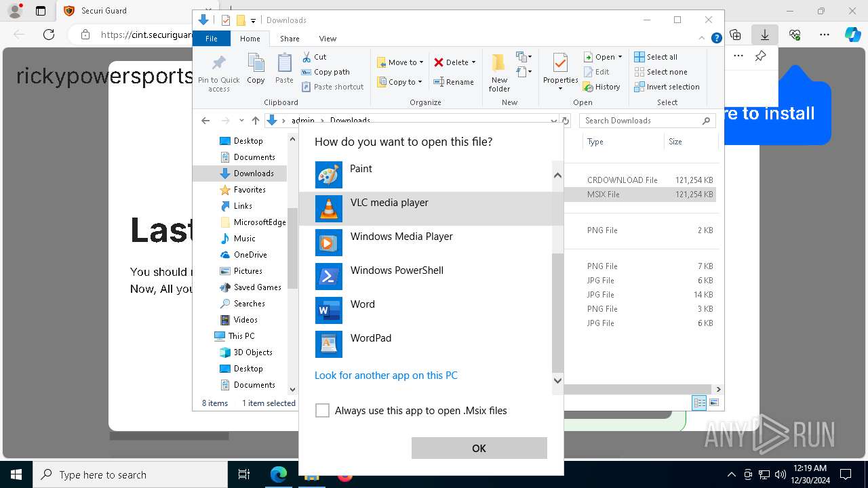Sort files by Type column
This screenshot has height=488, width=868.
tap(623, 142)
